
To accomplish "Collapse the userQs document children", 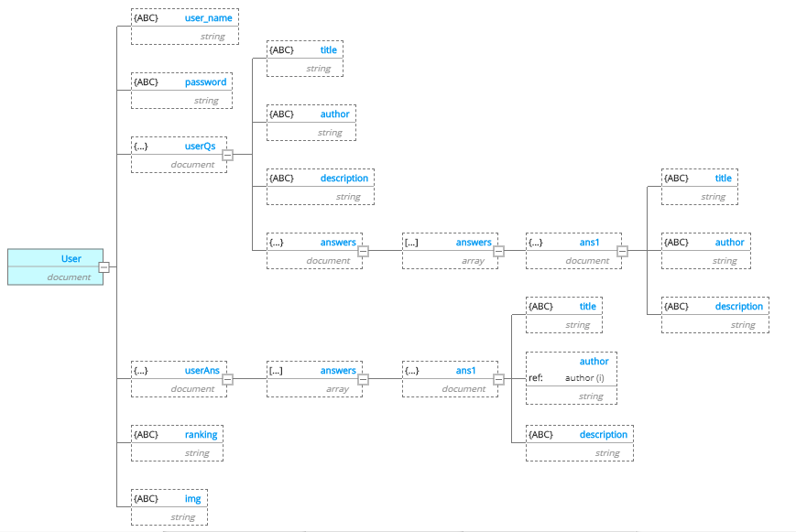I will 228,155.
